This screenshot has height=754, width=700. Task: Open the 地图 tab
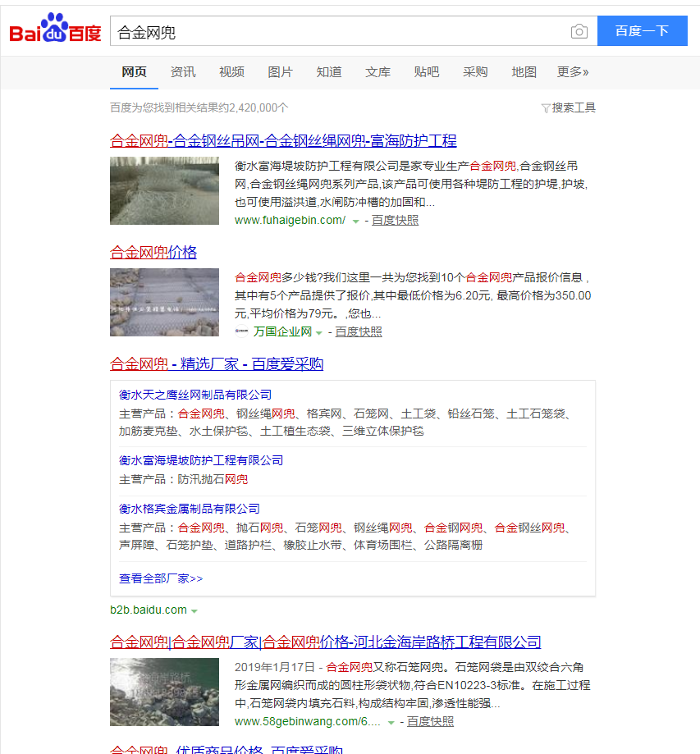[x=524, y=72]
